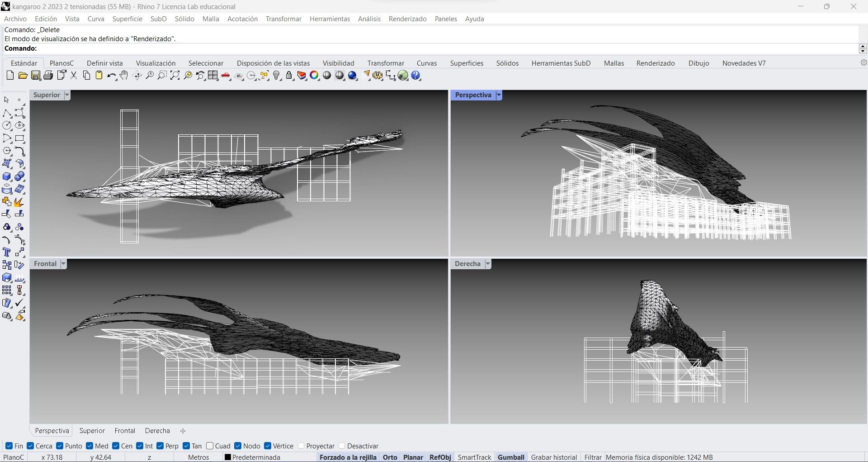The image size is (868, 462).
Task: Open the Transformar menu
Action: 283,19
